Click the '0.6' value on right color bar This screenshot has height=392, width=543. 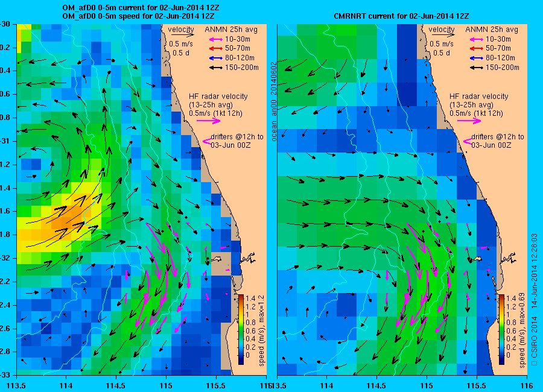point(510,330)
